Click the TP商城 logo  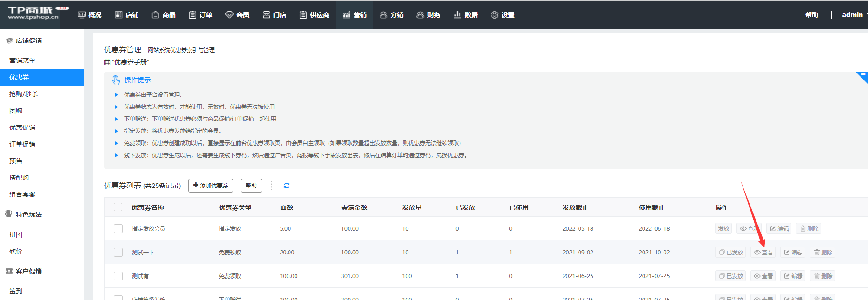(33, 13)
